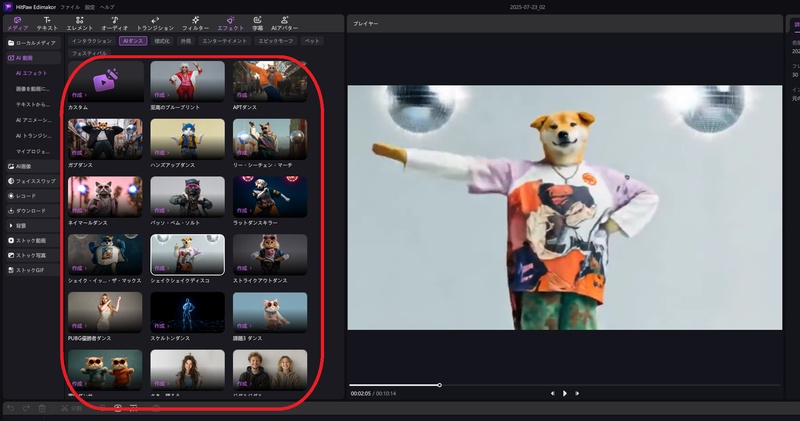Select ローカルメディア in the sidebar

coord(33,43)
